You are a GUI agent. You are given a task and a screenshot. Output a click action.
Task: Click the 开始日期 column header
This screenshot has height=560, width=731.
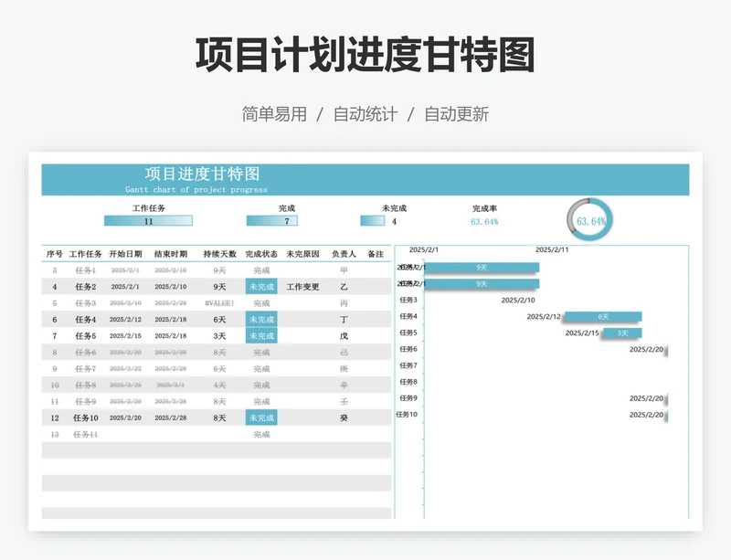click(x=125, y=254)
